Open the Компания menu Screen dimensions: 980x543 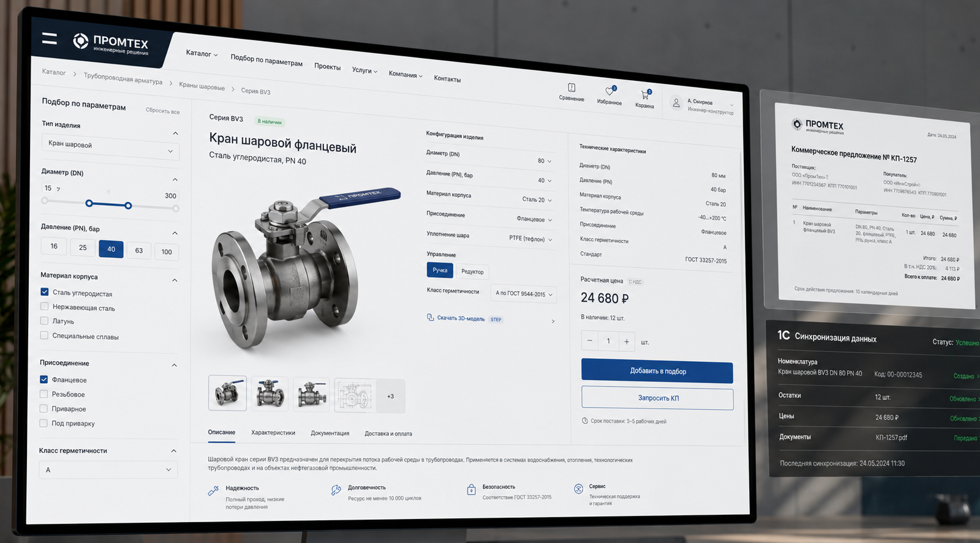tap(405, 75)
